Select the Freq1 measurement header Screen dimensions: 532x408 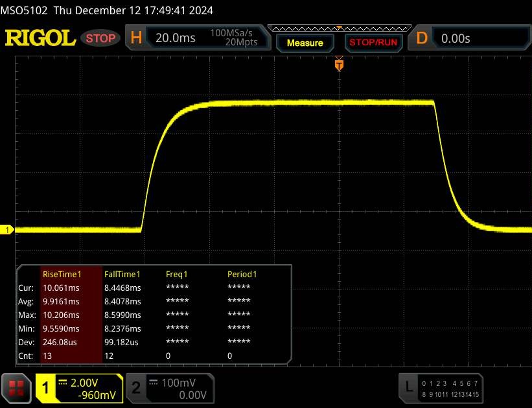[176, 274]
